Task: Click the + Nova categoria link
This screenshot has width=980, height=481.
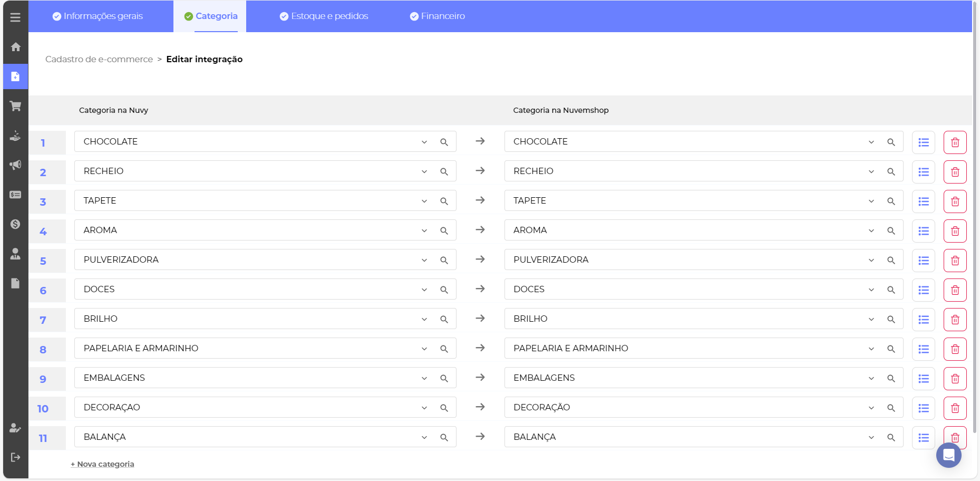Action: coord(102,464)
